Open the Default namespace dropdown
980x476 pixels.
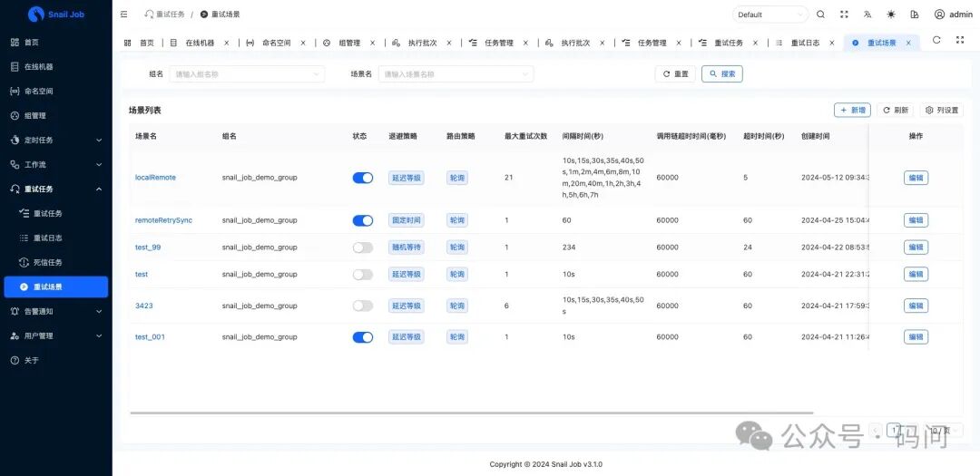[770, 15]
